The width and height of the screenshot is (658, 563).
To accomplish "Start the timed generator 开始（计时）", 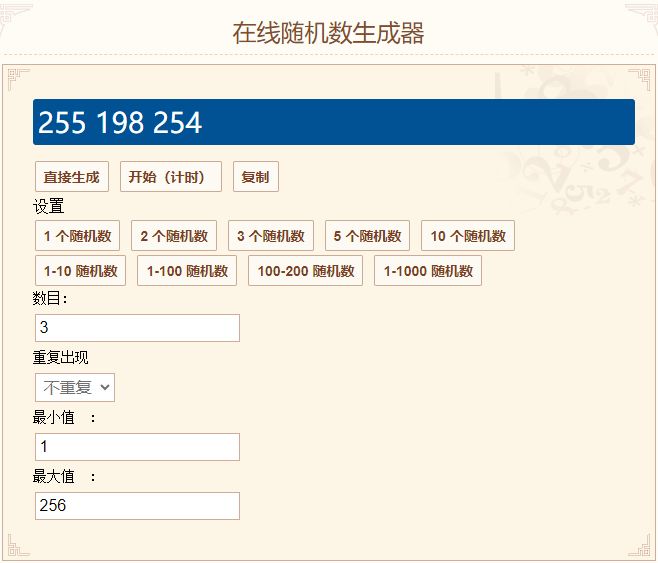I will coord(171,177).
